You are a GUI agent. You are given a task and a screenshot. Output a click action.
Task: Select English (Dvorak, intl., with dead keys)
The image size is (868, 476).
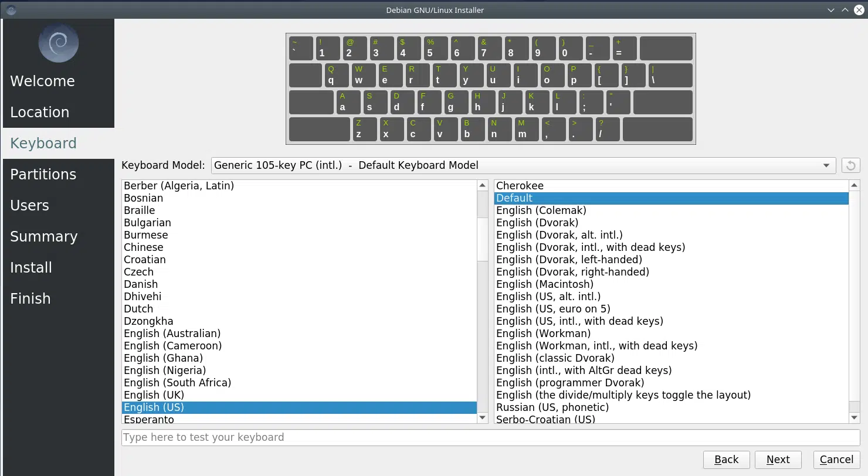pyautogui.click(x=672, y=247)
